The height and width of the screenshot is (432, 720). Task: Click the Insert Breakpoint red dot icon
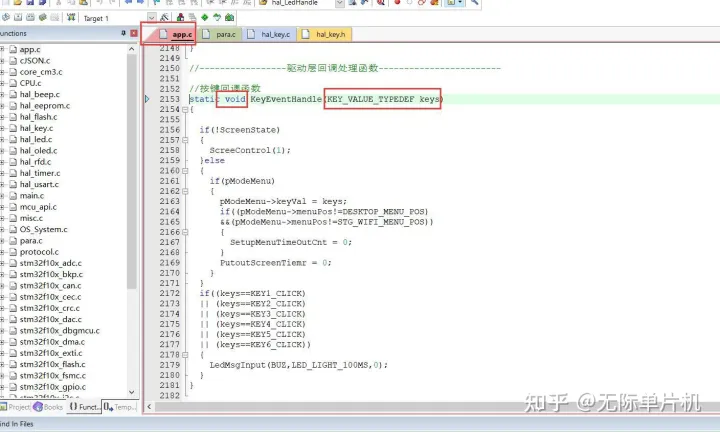(397, 2)
